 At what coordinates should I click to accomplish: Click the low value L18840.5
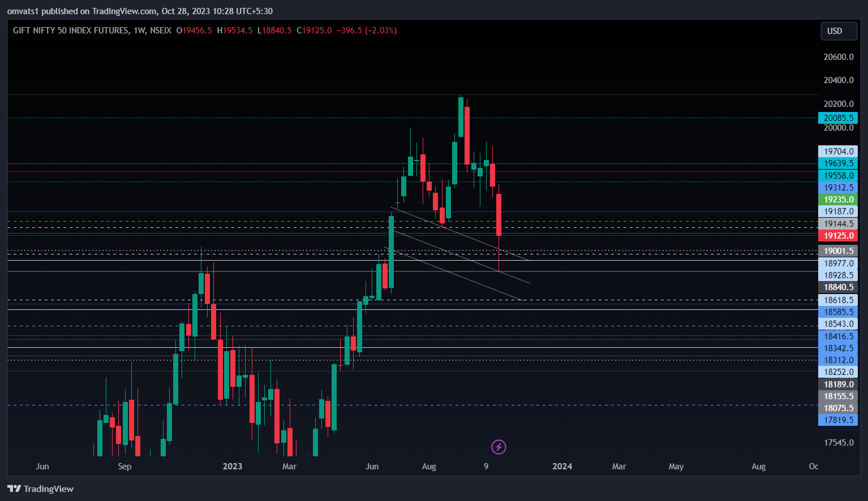tap(274, 31)
